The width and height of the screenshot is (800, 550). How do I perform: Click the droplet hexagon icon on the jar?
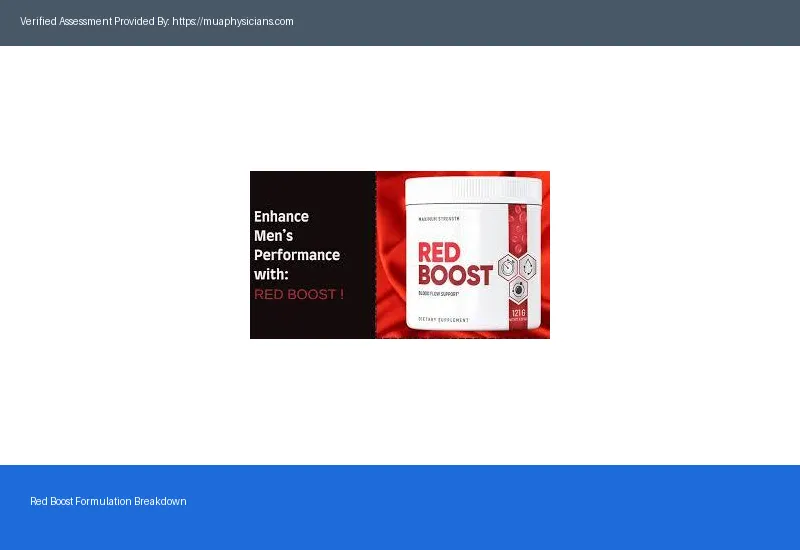click(x=528, y=266)
